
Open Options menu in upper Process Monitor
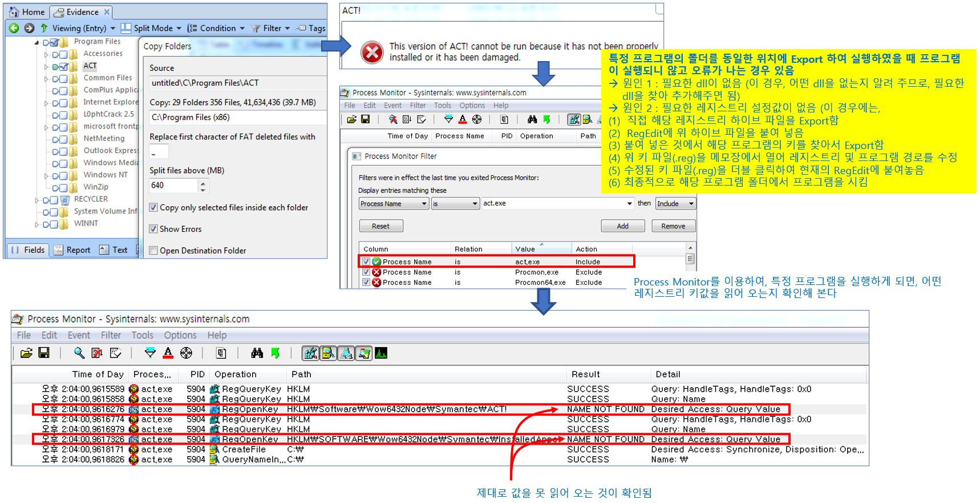tap(472, 106)
